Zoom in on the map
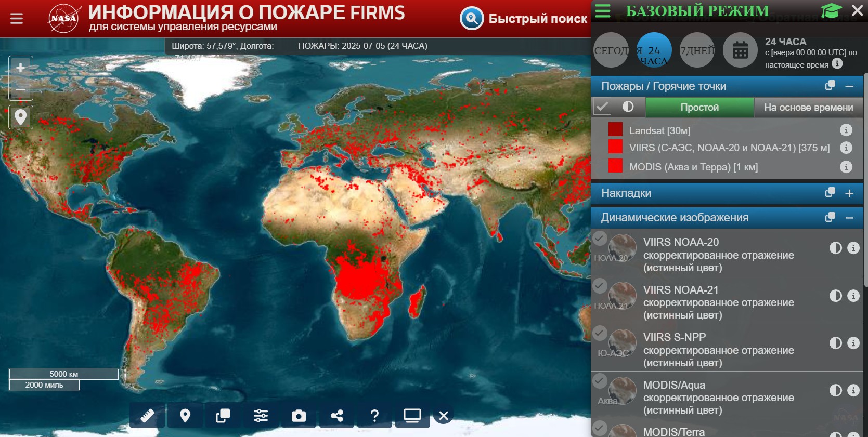The image size is (868, 437). (21, 68)
